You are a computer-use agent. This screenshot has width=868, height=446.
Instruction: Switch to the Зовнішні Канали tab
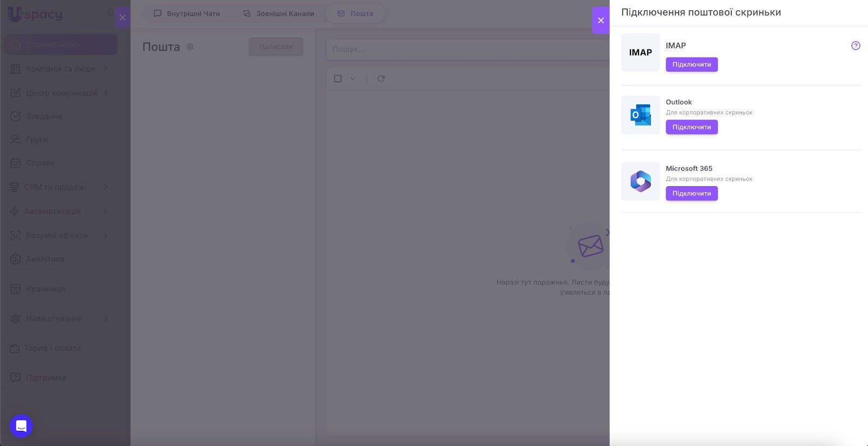pyautogui.click(x=279, y=14)
